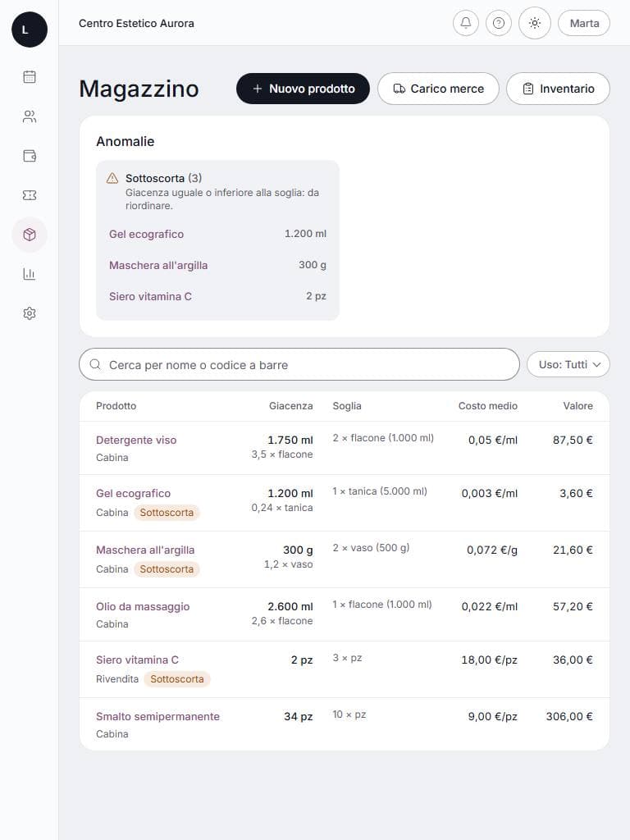Select the warehouse box icon in sidebar
The height and width of the screenshot is (840, 630).
click(30, 235)
